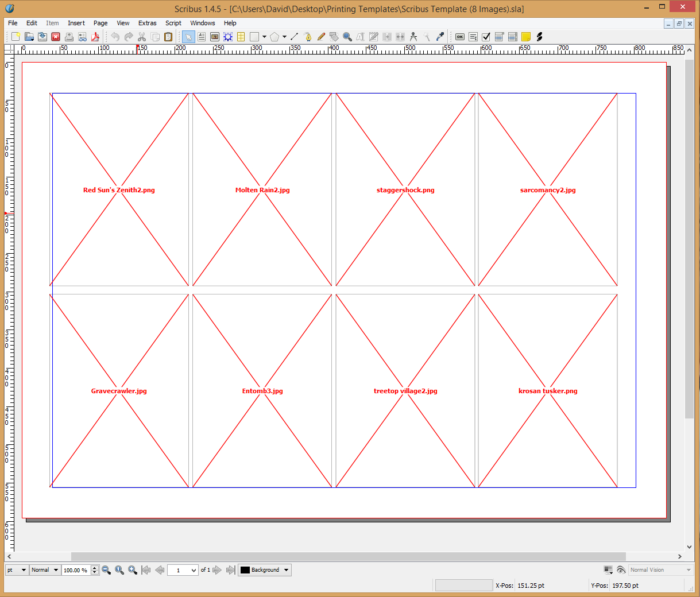Toggle color management icon in status bar
The image size is (700, 597).
608,570
